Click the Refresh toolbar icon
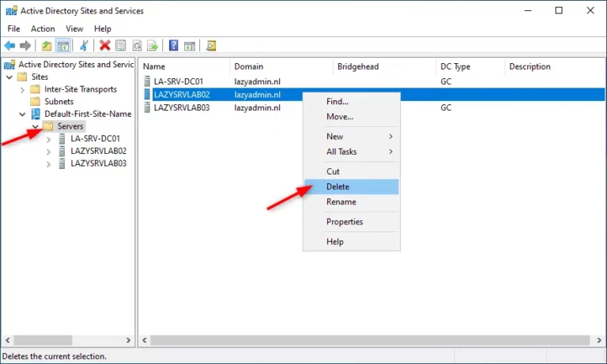 (137, 46)
